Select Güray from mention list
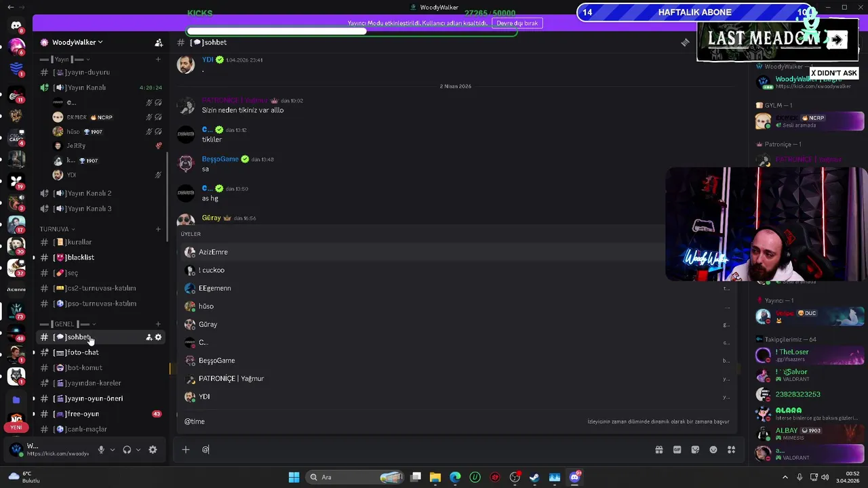The width and height of the screenshot is (868, 488). [456, 324]
